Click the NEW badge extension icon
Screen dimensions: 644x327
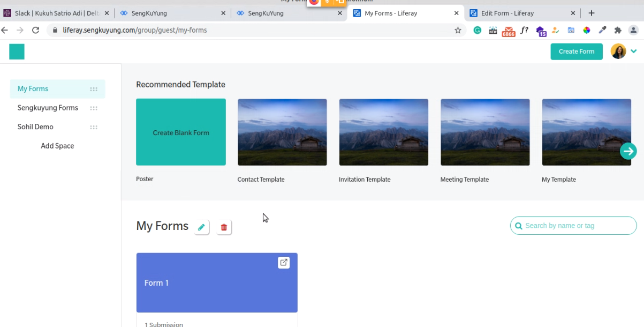pos(493,30)
